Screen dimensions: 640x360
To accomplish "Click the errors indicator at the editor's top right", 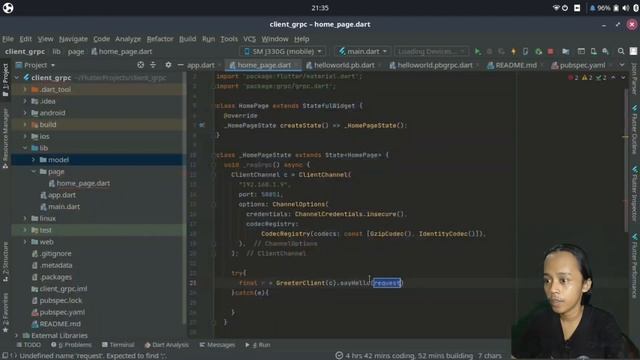I will point(573,78).
